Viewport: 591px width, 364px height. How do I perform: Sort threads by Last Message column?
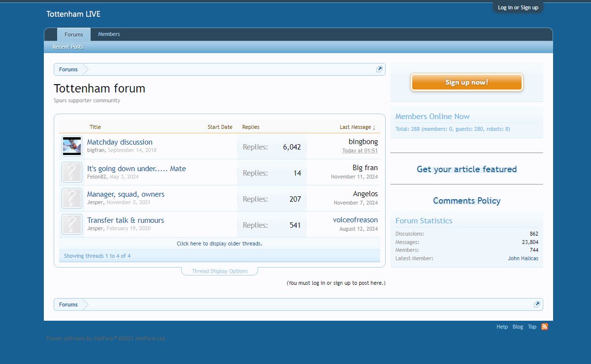click(358, 127)
